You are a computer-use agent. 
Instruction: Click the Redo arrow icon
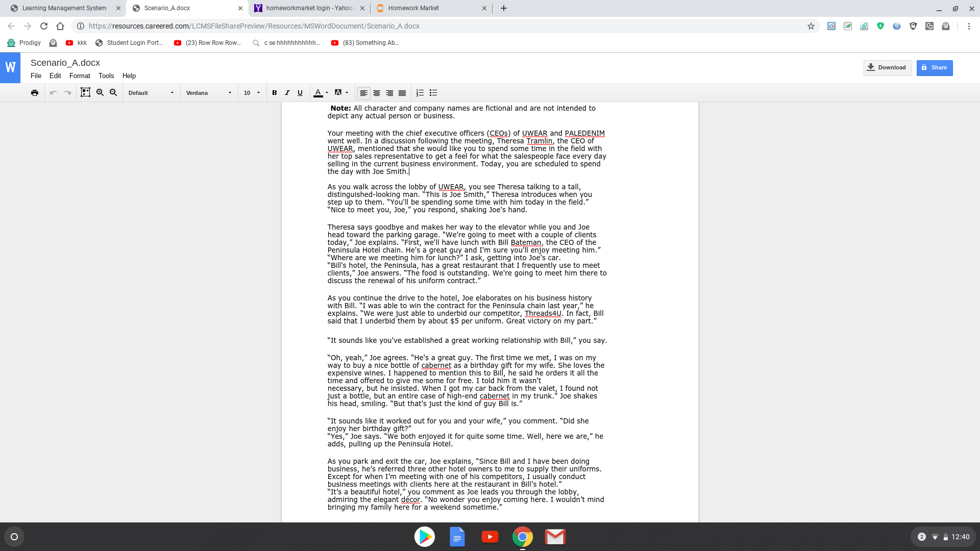click(x=67, y=93)
